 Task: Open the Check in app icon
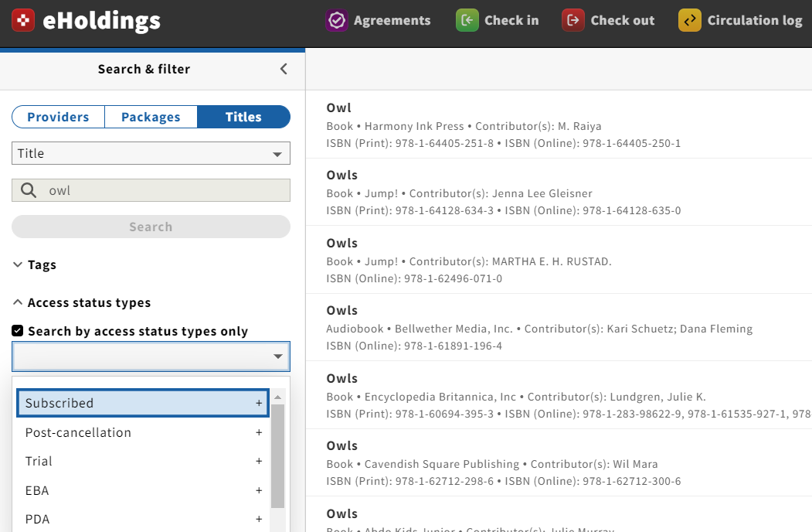(467, 20)
